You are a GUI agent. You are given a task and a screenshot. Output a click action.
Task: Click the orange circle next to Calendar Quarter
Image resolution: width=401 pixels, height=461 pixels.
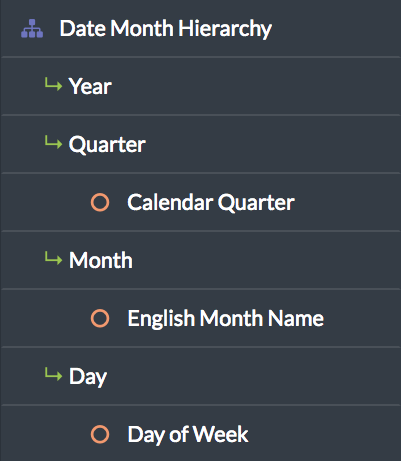click(100, 202)
